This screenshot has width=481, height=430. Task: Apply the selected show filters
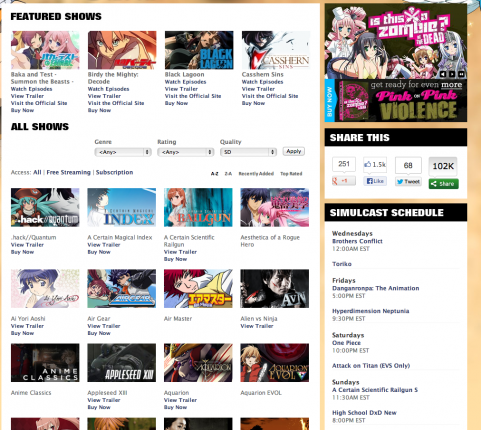tap(294, 151)
